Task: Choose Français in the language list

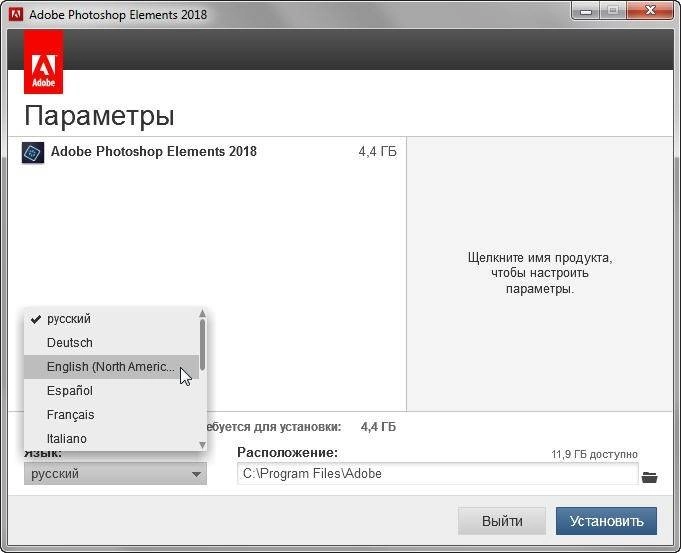Action: 112,415
